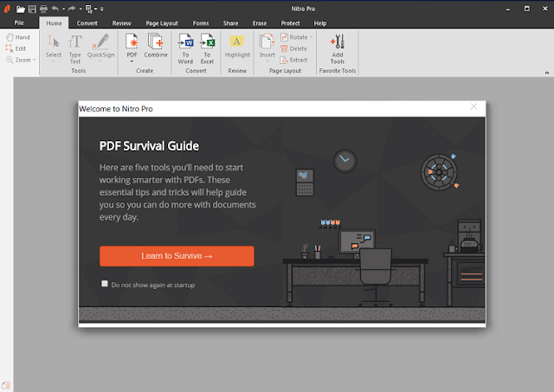
Task: Open the Forms tab
Action: click(201, 23)
